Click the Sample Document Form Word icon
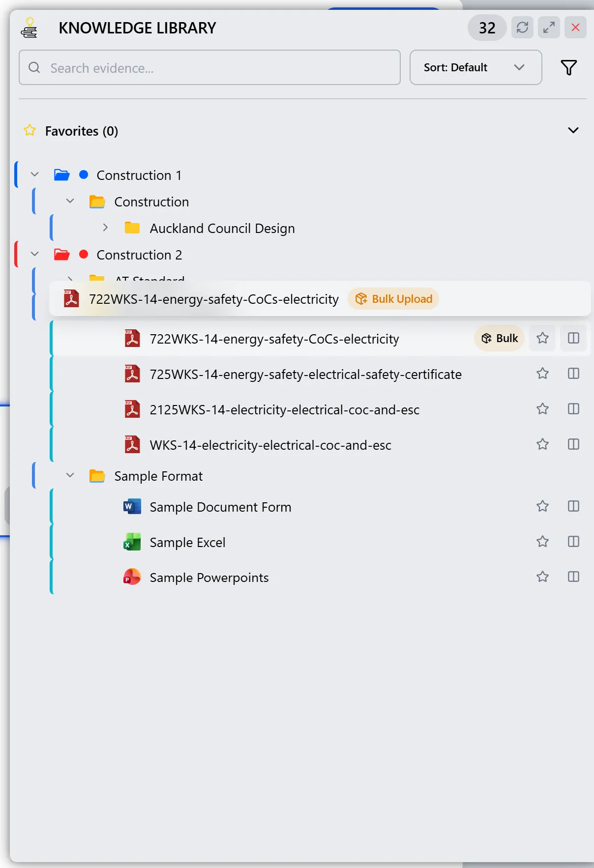Screen dimensions: 594x868 pos(132,506)
